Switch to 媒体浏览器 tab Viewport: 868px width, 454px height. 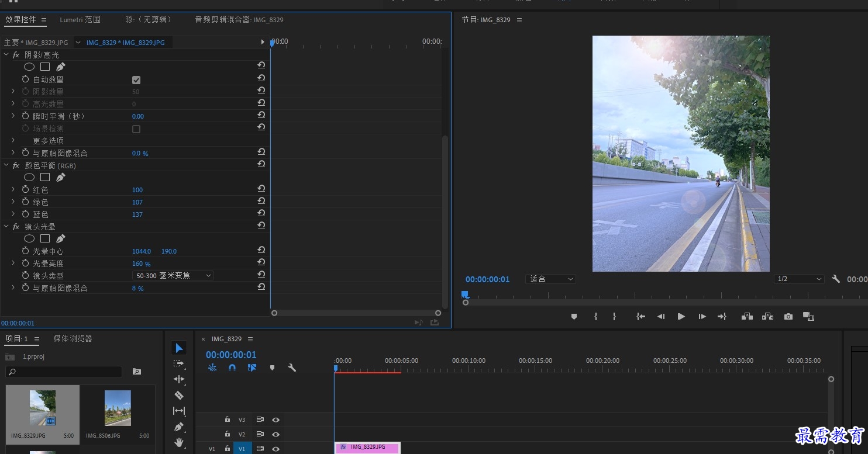coord(73,339)
